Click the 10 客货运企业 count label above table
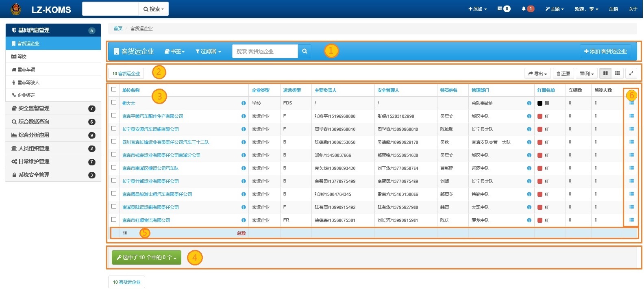The image size is (644, 291). point(126,74)
